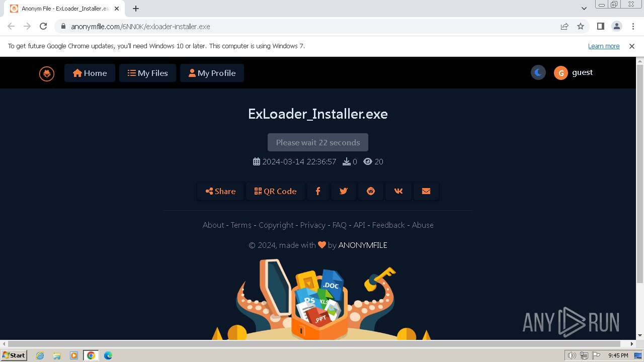Share file on Twitter
The image size is (644, 362).
pyautogui.click(x=344, y=191)
